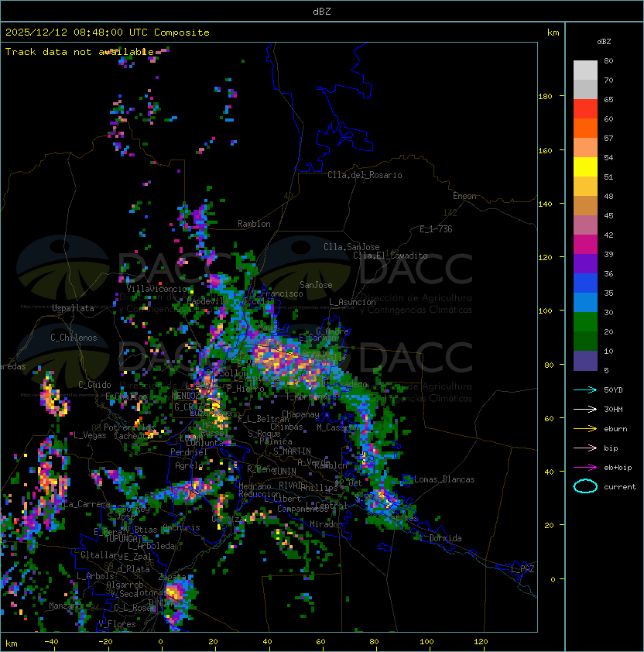644x652 pixels.
Task: Click 'L_Asuncion' place label
Action: pos(352,302)
